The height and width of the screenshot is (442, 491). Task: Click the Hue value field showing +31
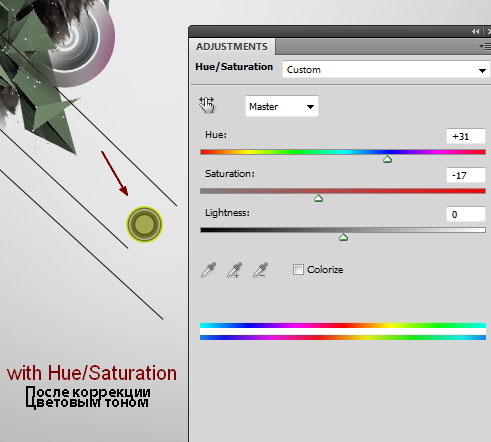coord(466,136)
